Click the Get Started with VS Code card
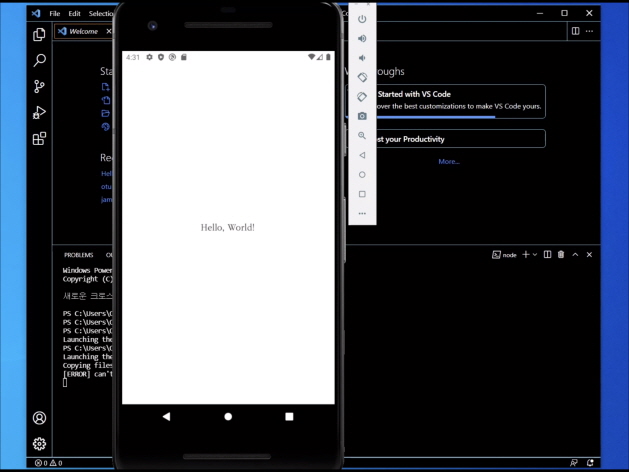The height and width of the screenshot is (472, 629). click(461, 101)
